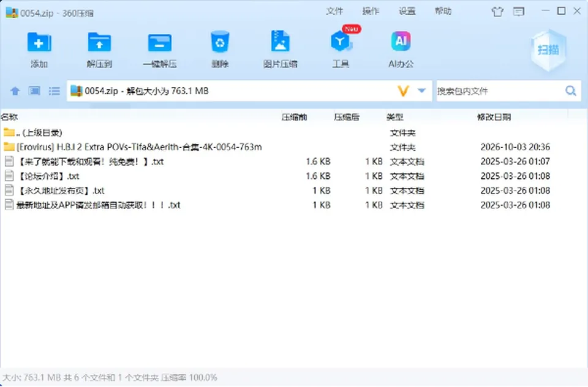Open the 操作 (Operations) menu
588x387 pixels.
coord(371,11)
